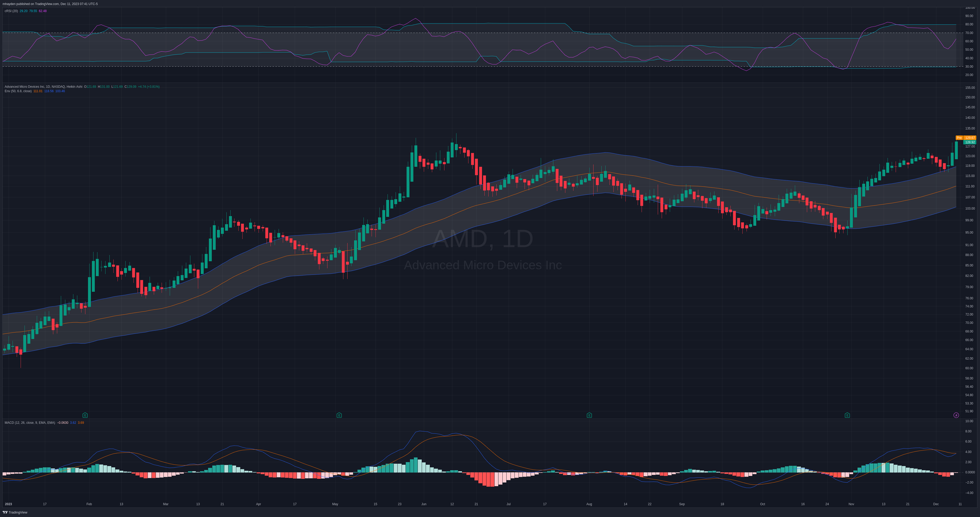This screenshot has width=980, height=517.
Task: Click the TradingView logo at bottom left
Action: pyautogui.click(x=15, y=513)
